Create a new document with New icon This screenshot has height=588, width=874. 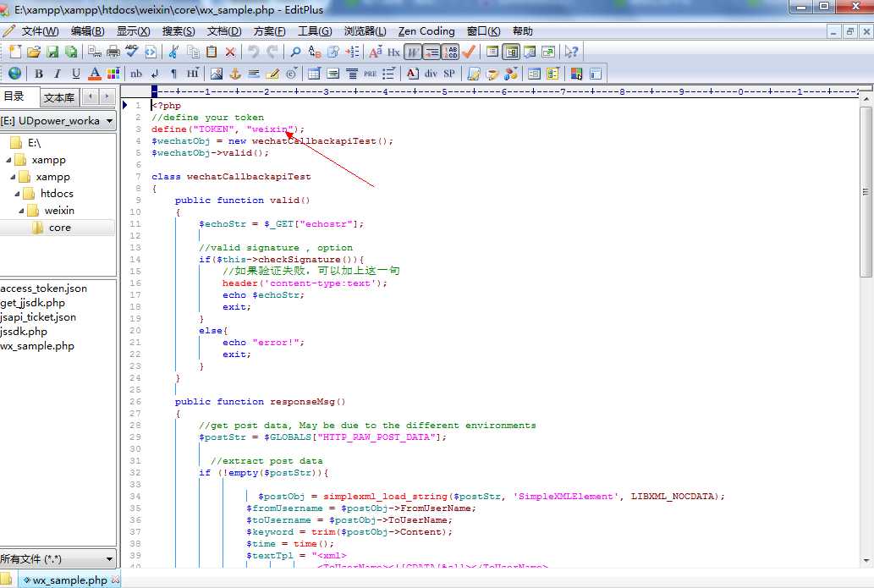(15, 52)
